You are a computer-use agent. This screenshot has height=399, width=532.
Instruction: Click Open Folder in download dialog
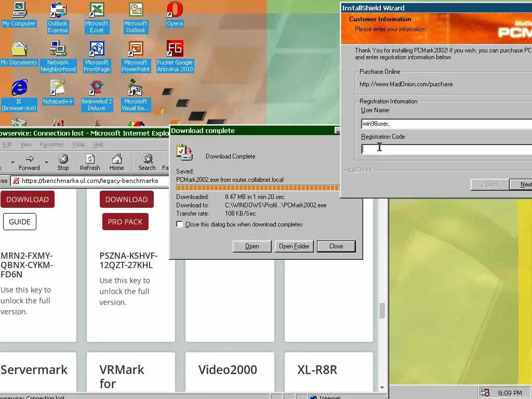tap(294, 246)
